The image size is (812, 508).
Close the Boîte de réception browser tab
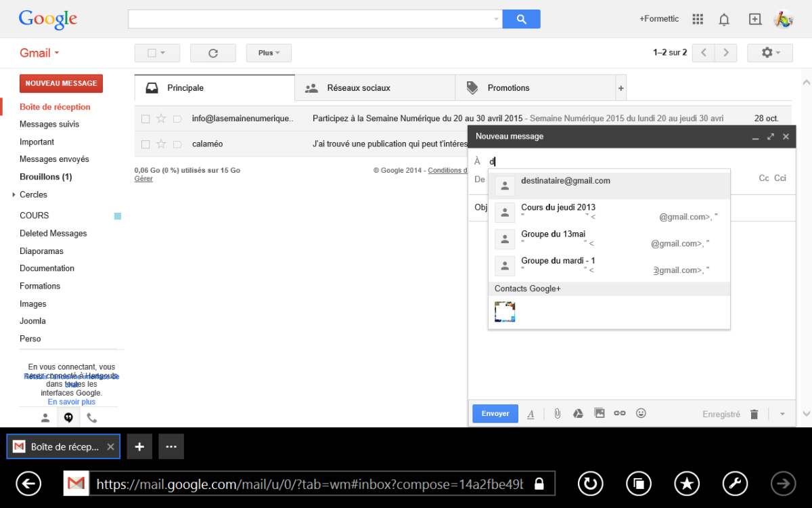[112, 447]
